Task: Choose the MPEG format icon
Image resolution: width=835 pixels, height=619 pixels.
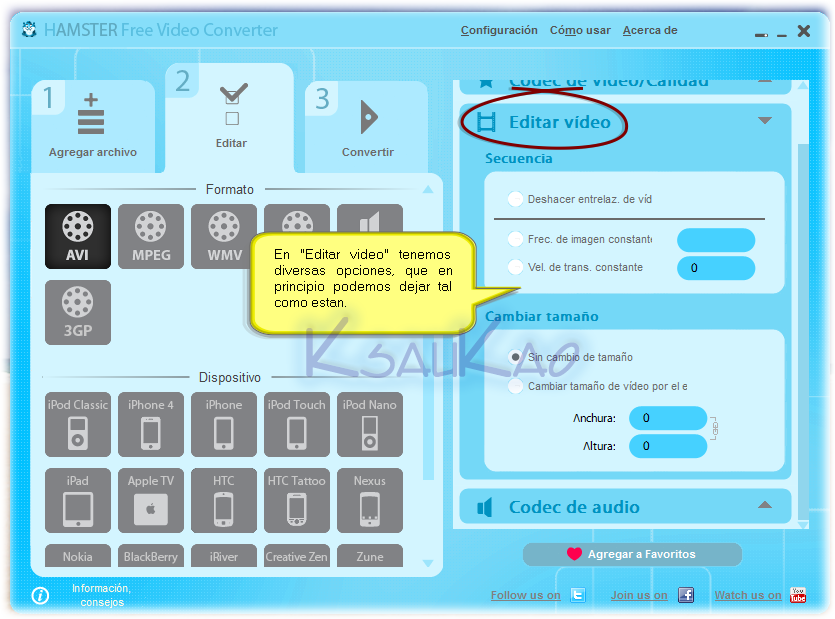Action: pos(151,236)
